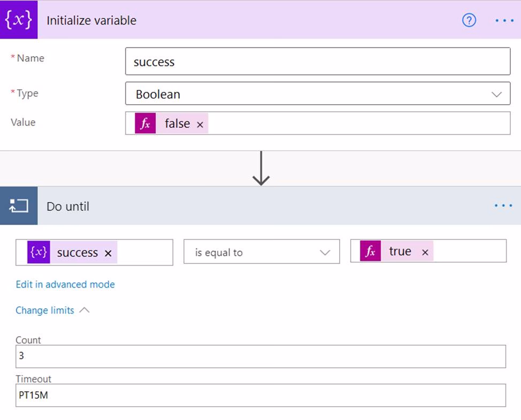The image size is (521, 420).
Task: Open the Type dropdown showing Boolean
Action: pos(317,94)
